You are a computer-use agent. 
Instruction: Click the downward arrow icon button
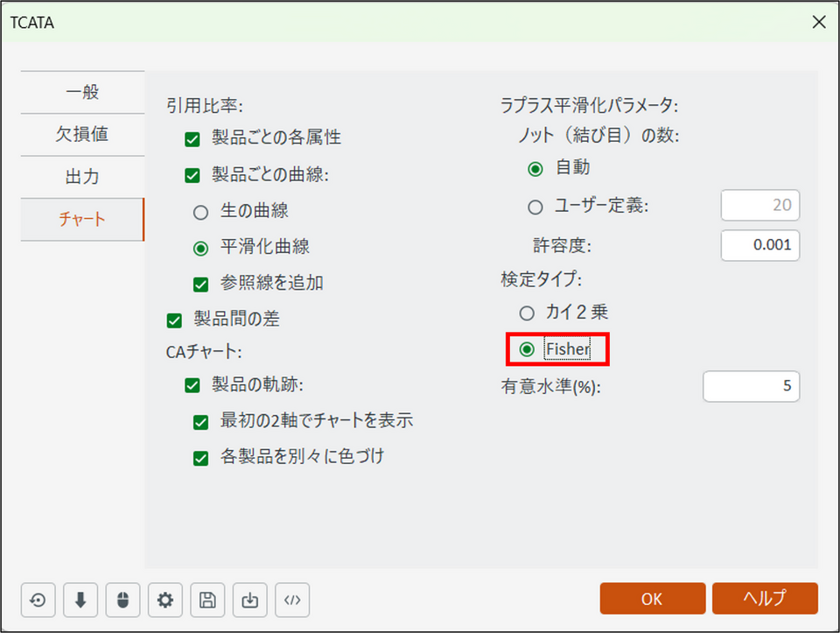[80, 600]
